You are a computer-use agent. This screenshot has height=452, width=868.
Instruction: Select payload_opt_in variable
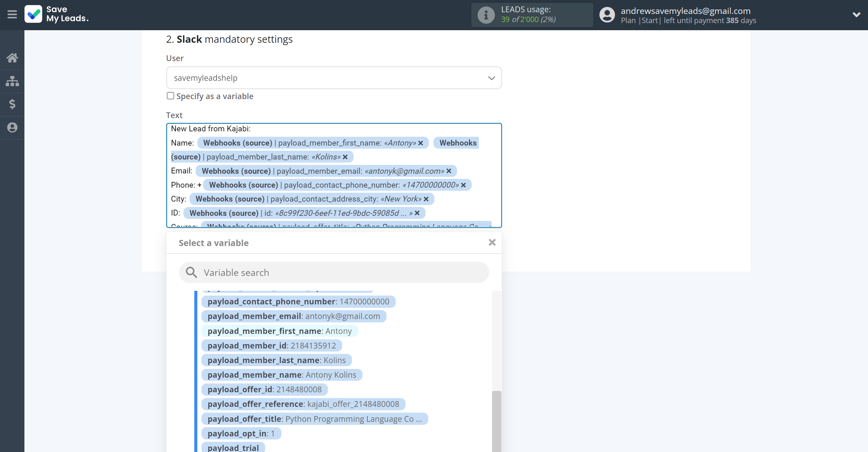click(x=241, y=434)
